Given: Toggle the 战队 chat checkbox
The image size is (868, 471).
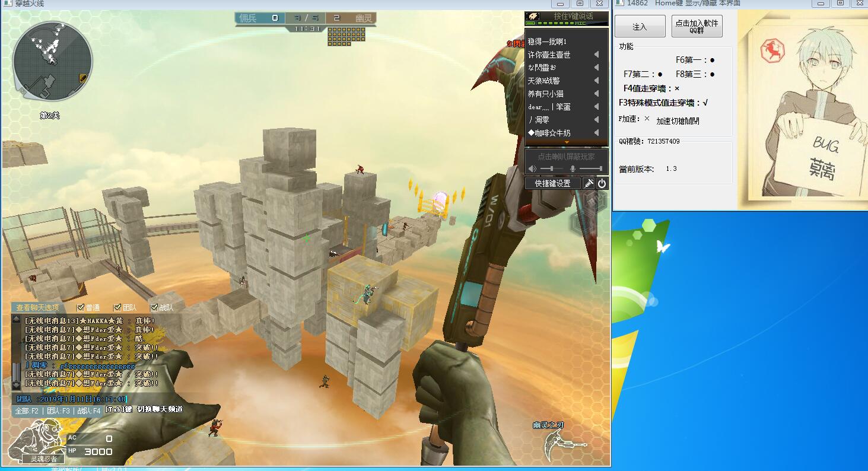Looking at the screenshot, I should click(x=154, y=307).
